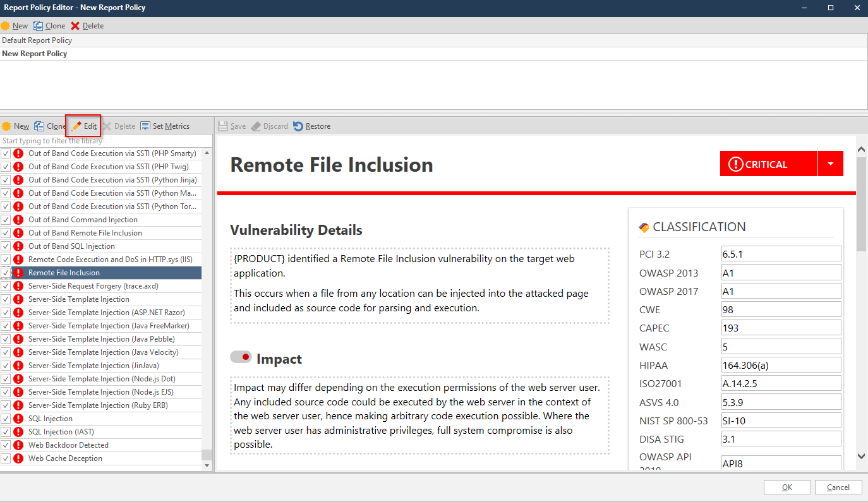
Task: Click critical icon beside SQL Injection
Action: pos(18,419)
